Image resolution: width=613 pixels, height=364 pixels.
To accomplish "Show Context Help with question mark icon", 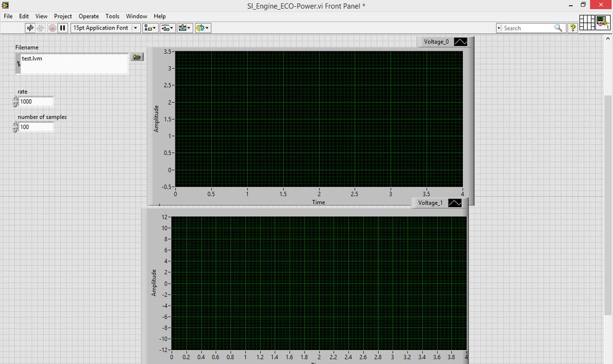I will [573, 28].
